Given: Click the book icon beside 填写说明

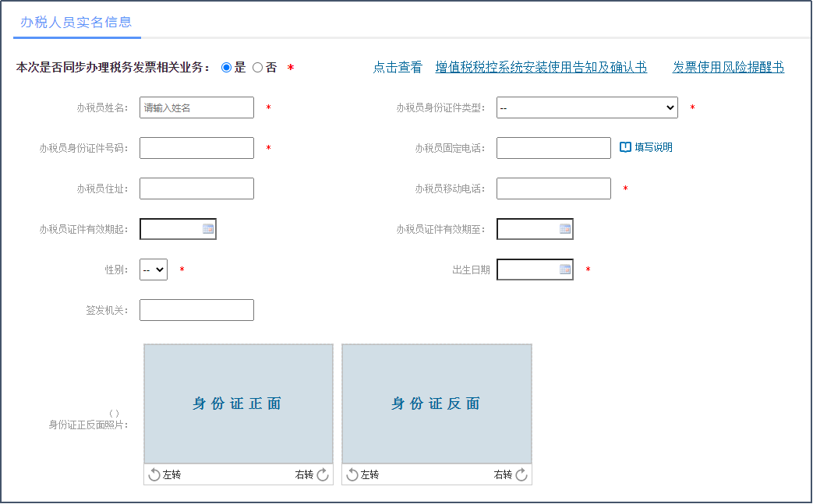Looking at the screenshot, I should coord(624,147).
